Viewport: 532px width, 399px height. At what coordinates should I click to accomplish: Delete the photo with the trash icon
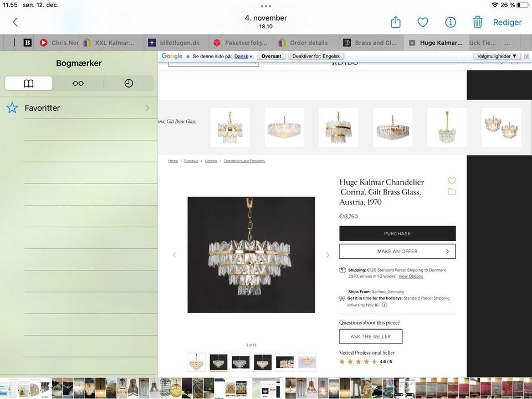click(x=477, y=22)
